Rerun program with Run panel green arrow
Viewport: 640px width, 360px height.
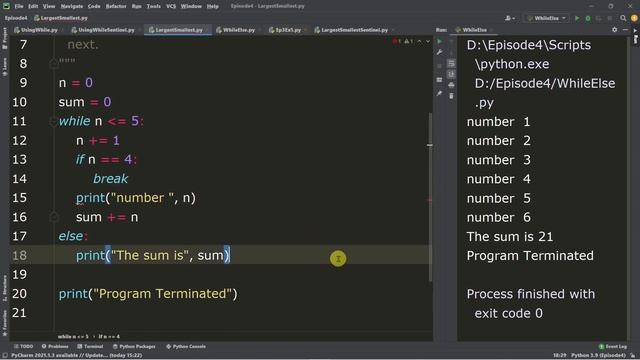440,41
